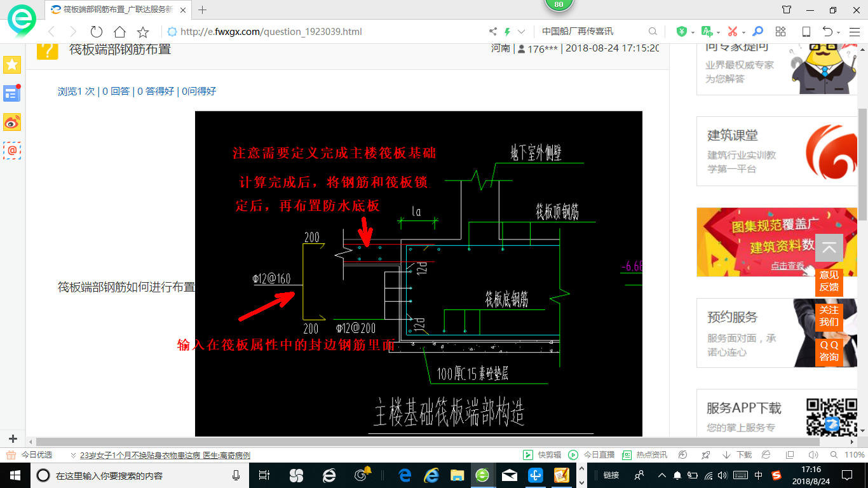Viewport: 868px width, 488px height.
Task: Click the back-to-top arrow button
Action: [829, 248]
